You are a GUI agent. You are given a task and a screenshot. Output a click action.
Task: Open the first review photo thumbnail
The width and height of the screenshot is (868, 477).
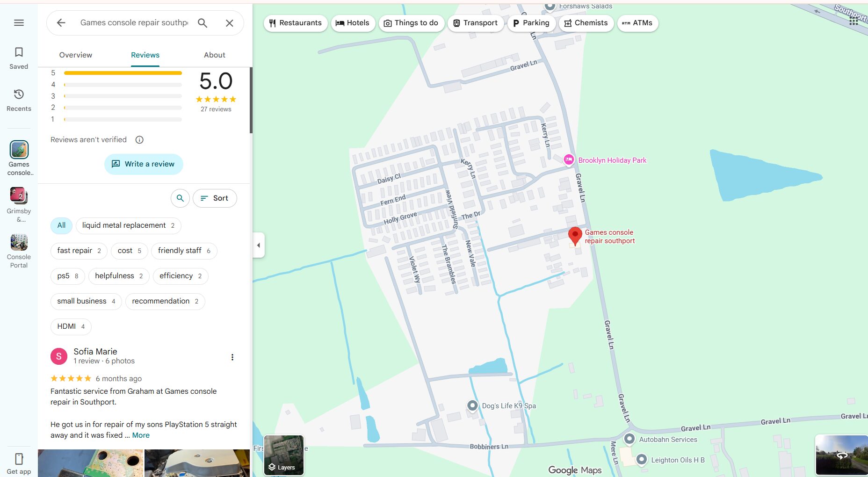click(x=91, y=463)
